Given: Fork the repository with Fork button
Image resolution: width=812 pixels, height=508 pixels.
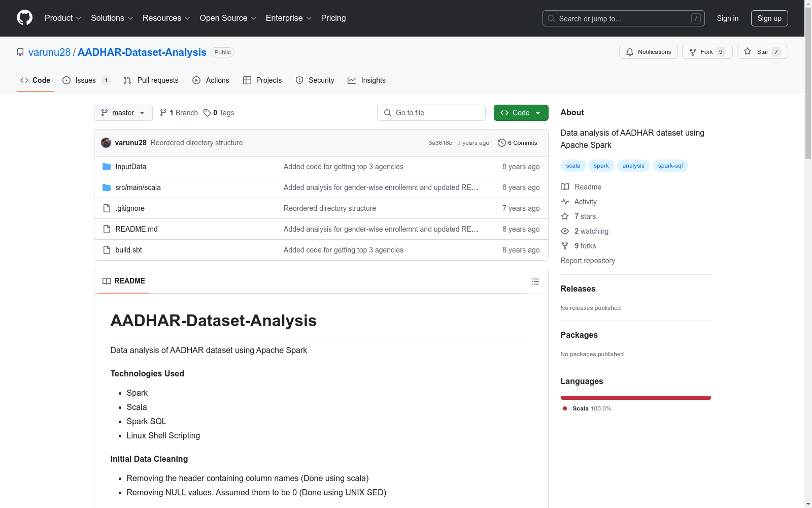Looking at the screenshot, I should pos(707,52).
